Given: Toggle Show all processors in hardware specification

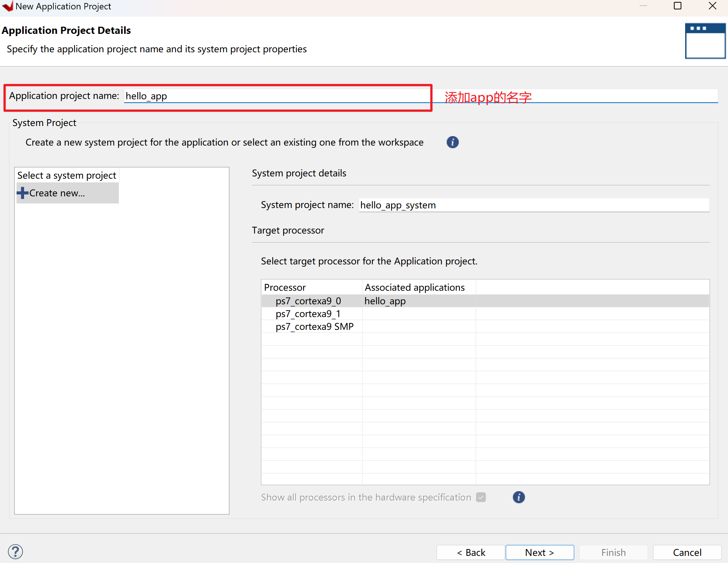Looking at the screenshot, I should tap(481, 497).
